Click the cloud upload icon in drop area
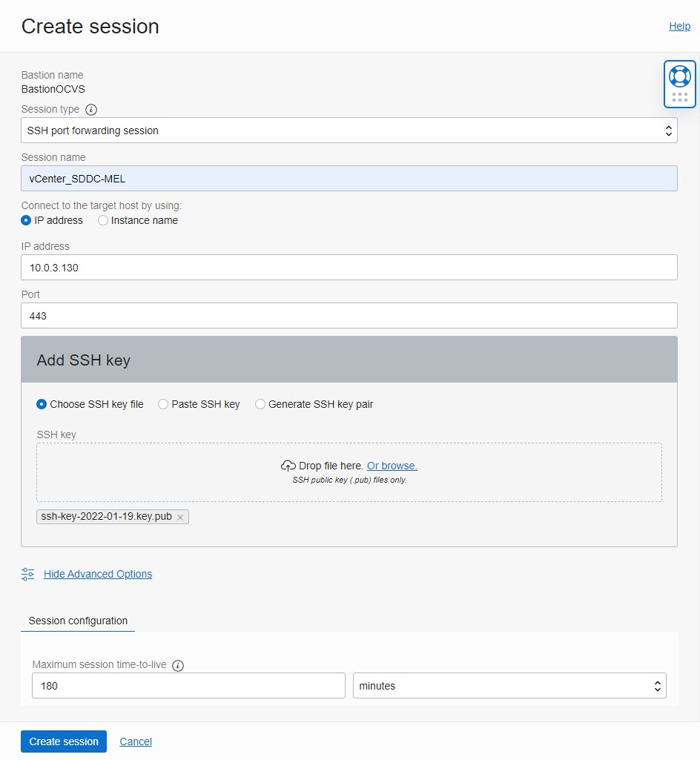Screen dimensions: 700x760 click(x=288, y=465)
